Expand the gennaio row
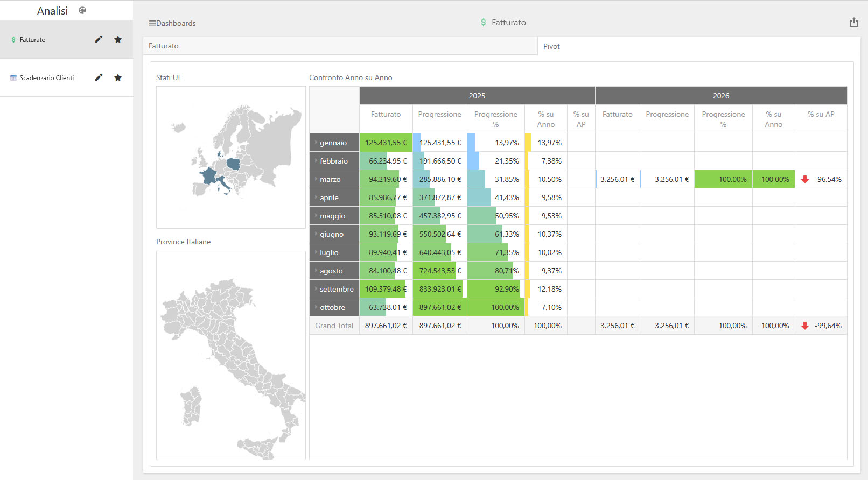The image size is (868, 480). [316, 143]
